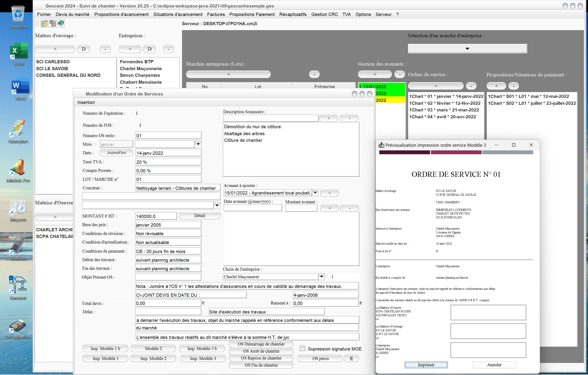
Task: Launch the Excel desktop shortcut
Action: click(x=19, y=54)
